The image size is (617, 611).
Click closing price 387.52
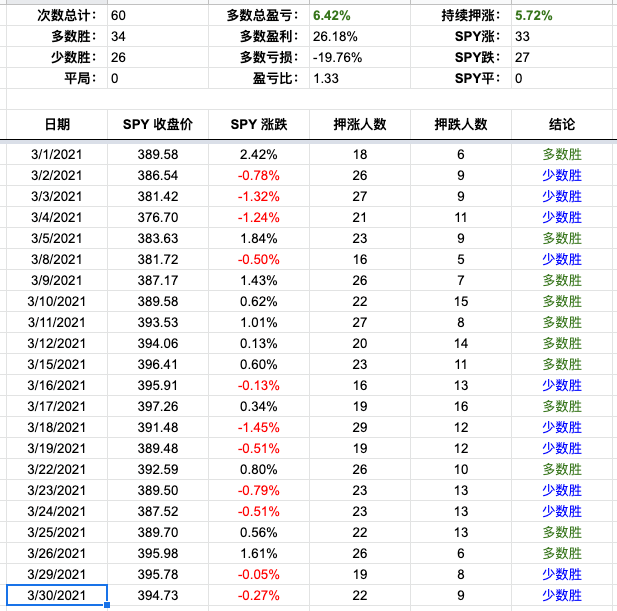(x=158, y=511)
